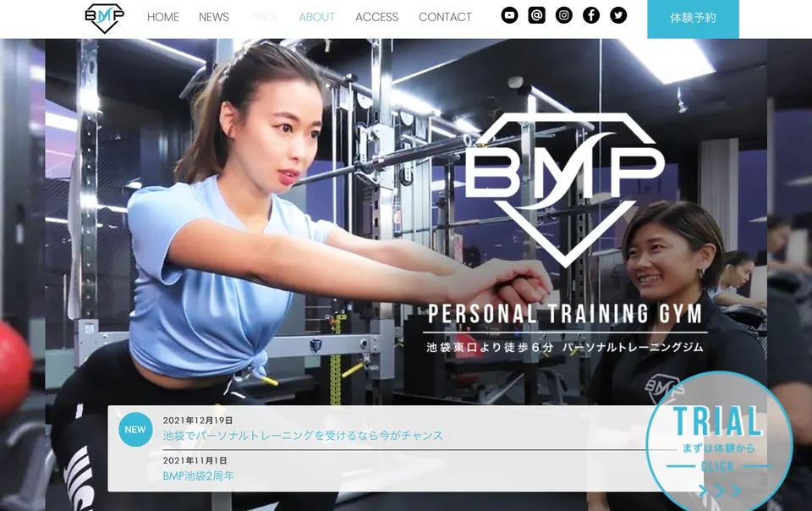Open the ABOUT menu item
The image size is (812, 511).
click(x=317, y=17)
